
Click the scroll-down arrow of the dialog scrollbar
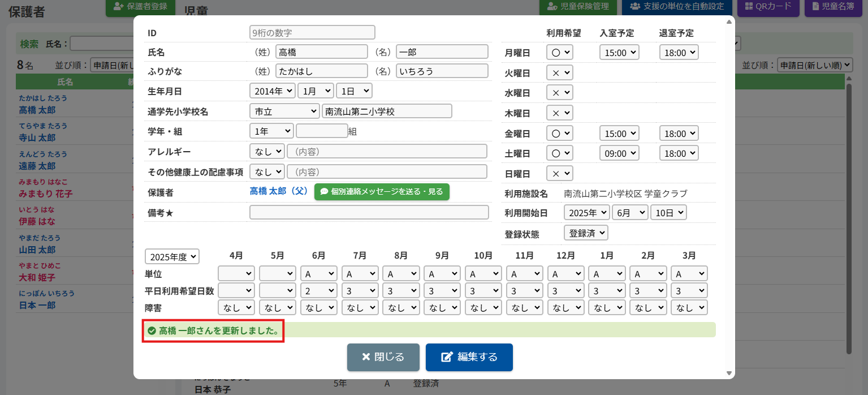[729, 373]
